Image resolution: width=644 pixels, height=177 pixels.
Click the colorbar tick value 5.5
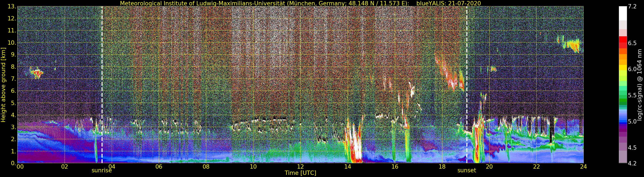click(632, 95)
